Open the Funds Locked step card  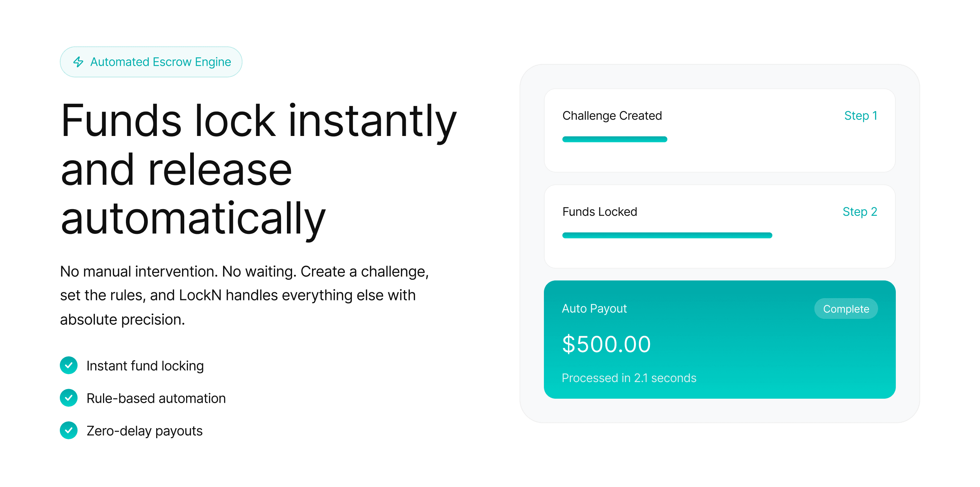click(721, 227)
